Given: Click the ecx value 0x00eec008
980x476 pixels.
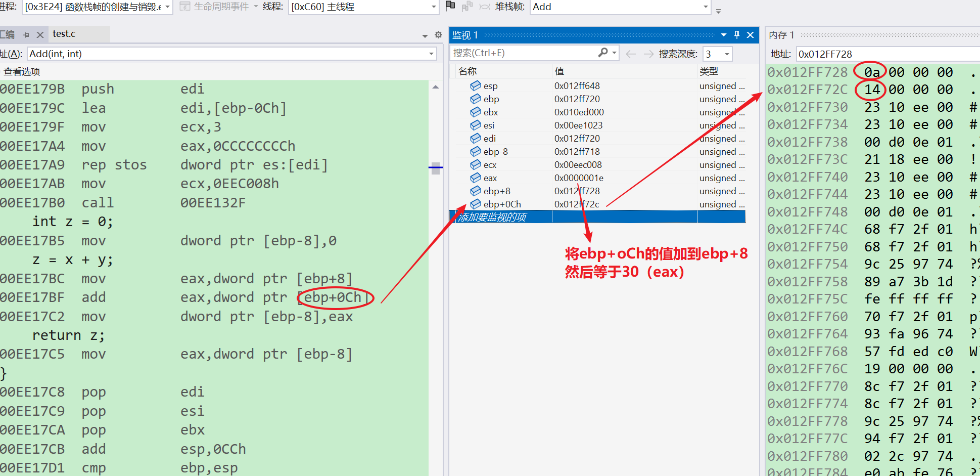Looking at the screenshot, I should pos(578,165).
